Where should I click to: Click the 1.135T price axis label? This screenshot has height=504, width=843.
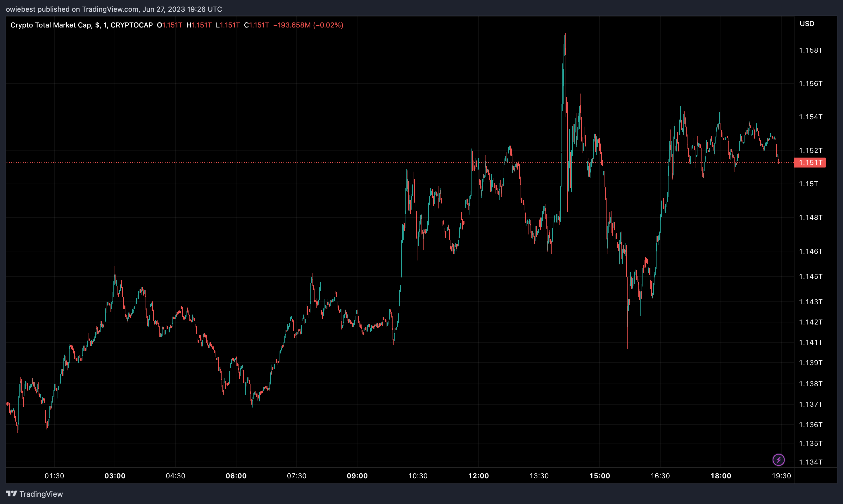coord(811,443)
